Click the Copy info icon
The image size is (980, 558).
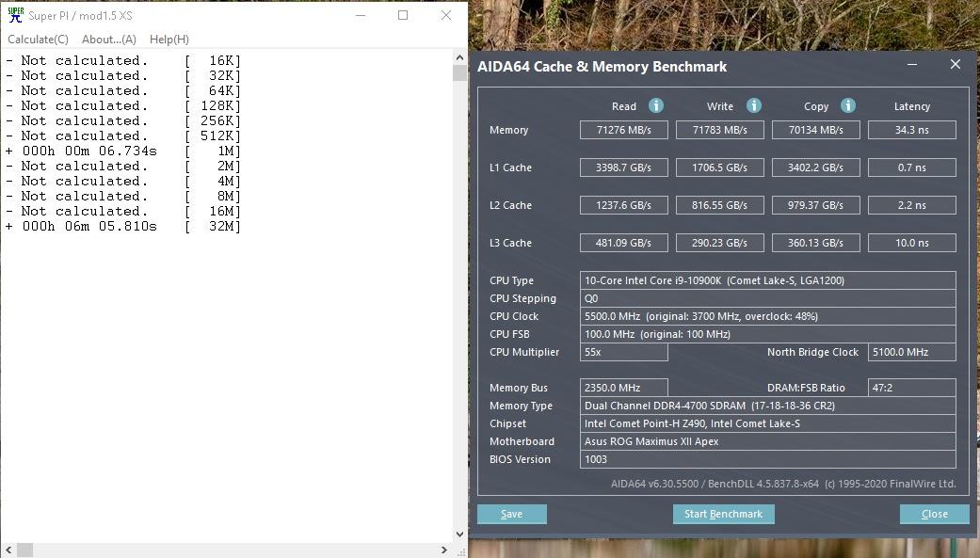coord(847,105)
